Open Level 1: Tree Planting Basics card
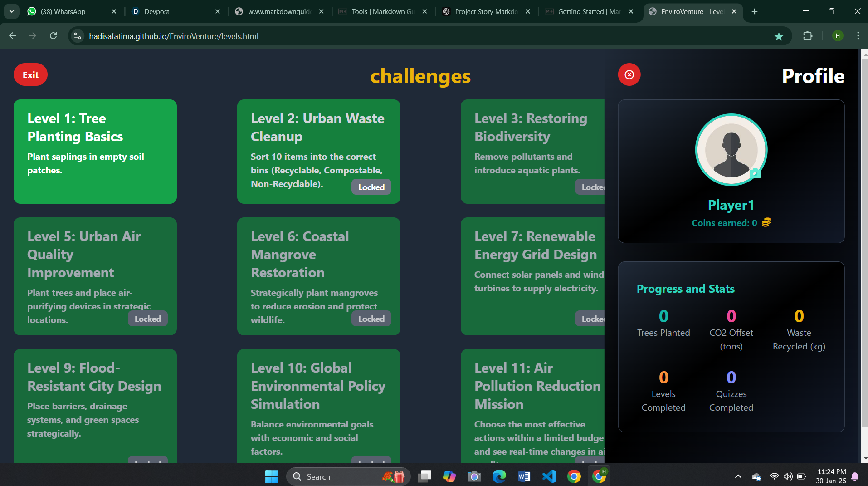 [95, 152]
